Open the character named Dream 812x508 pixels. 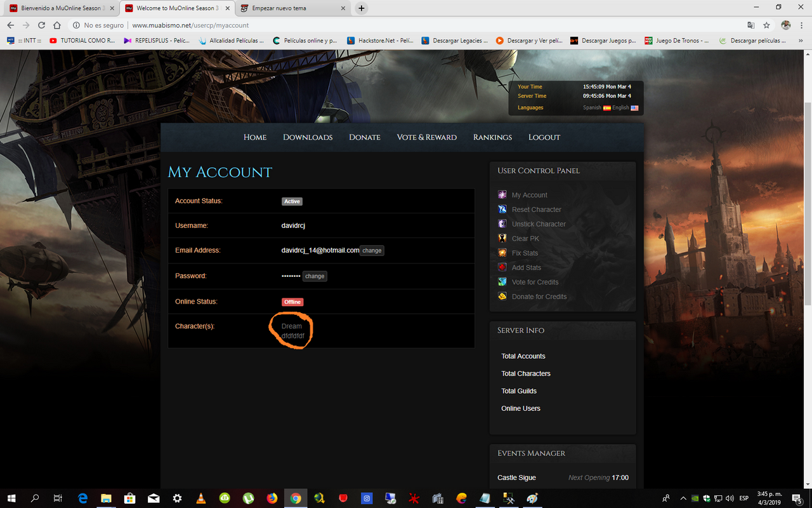pyautogui.click(x=292, y=326)
